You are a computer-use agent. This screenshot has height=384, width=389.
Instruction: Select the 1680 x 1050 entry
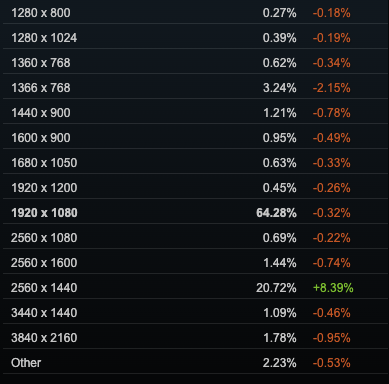[195, 163]
